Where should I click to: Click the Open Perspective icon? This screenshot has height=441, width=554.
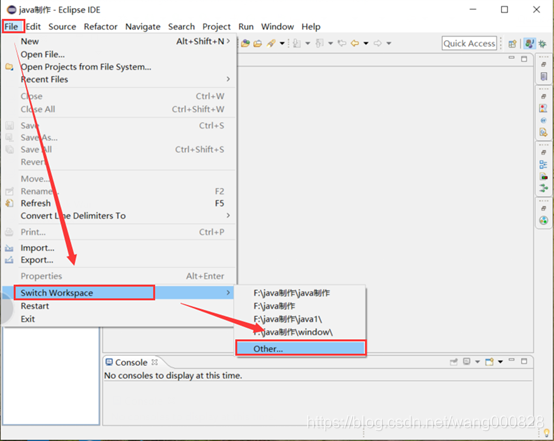coord(512,44)
